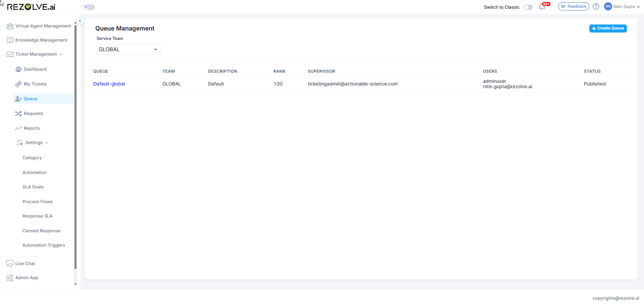Click the QUEUE column header
644x305 pixels.
click(101, 71)
